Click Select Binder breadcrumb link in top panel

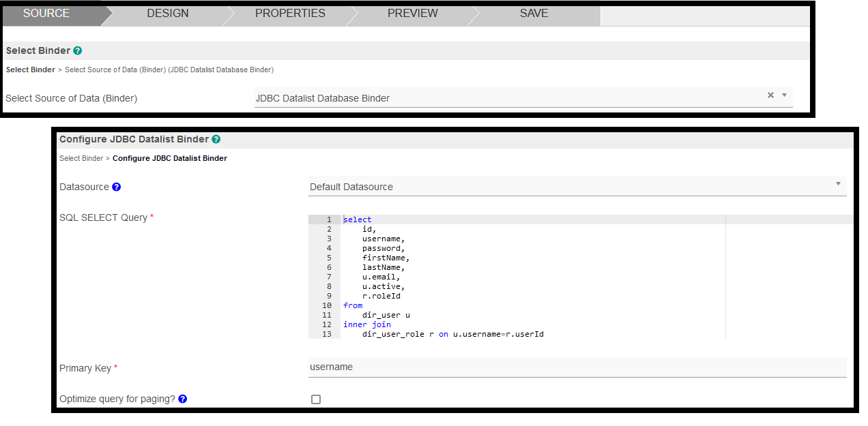31,70
